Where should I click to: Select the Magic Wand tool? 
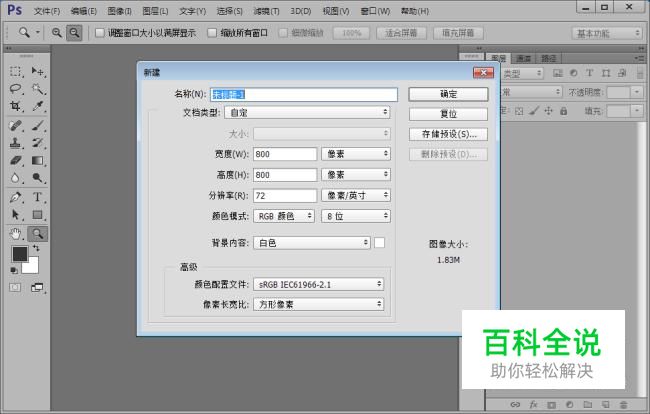pos(38,89)
